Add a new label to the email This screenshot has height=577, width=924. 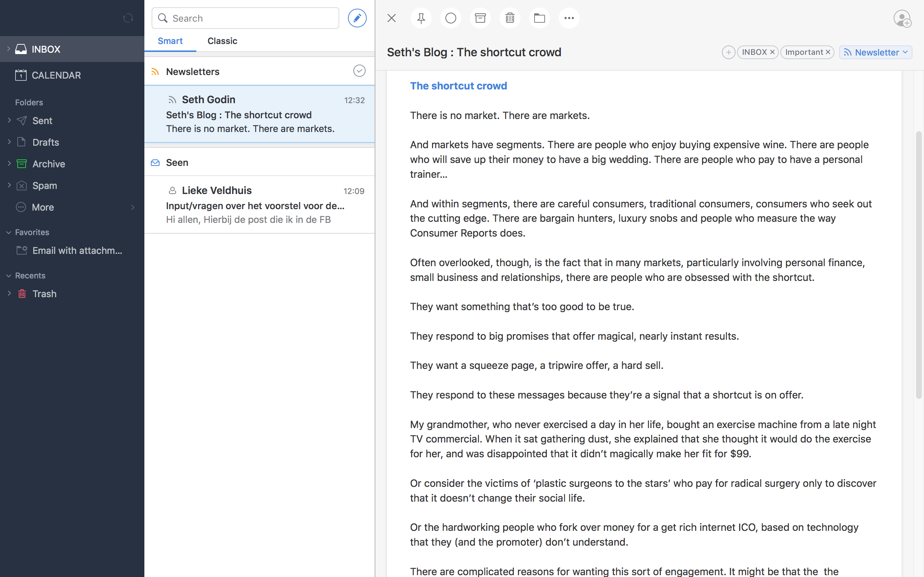[x=728, y=52]
